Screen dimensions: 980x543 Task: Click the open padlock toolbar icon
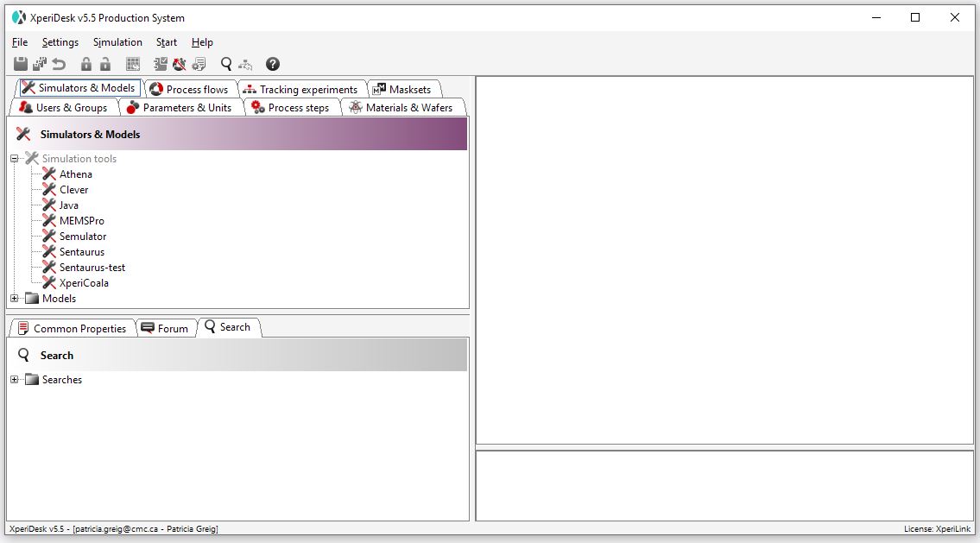point(105,64)
